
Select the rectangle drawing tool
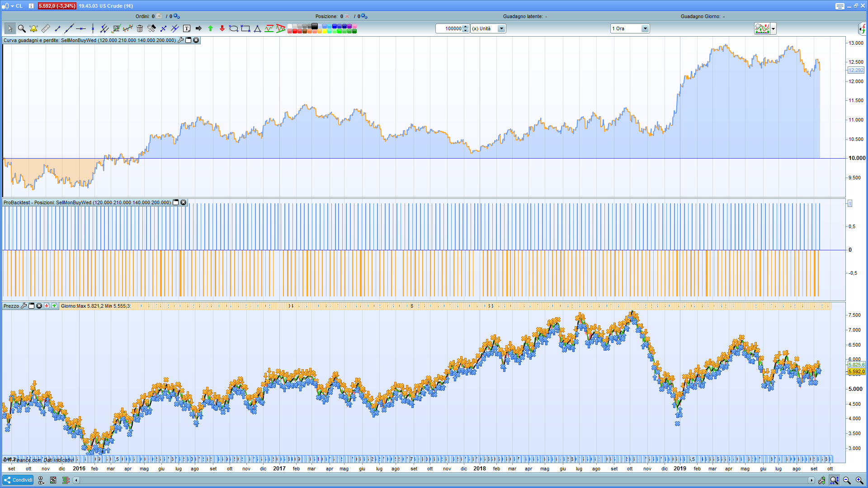(x=245, y=28)
